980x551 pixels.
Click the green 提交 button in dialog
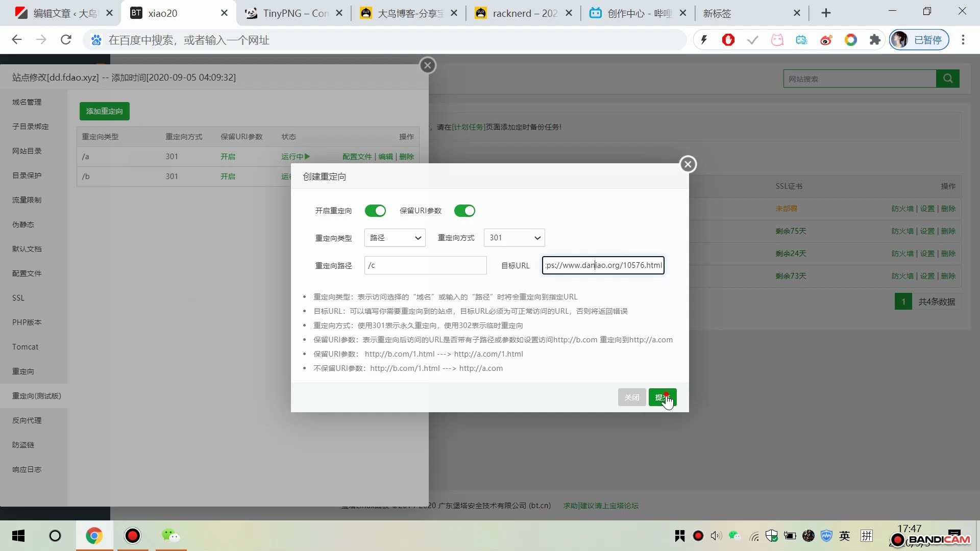click(x=663, y=397)
